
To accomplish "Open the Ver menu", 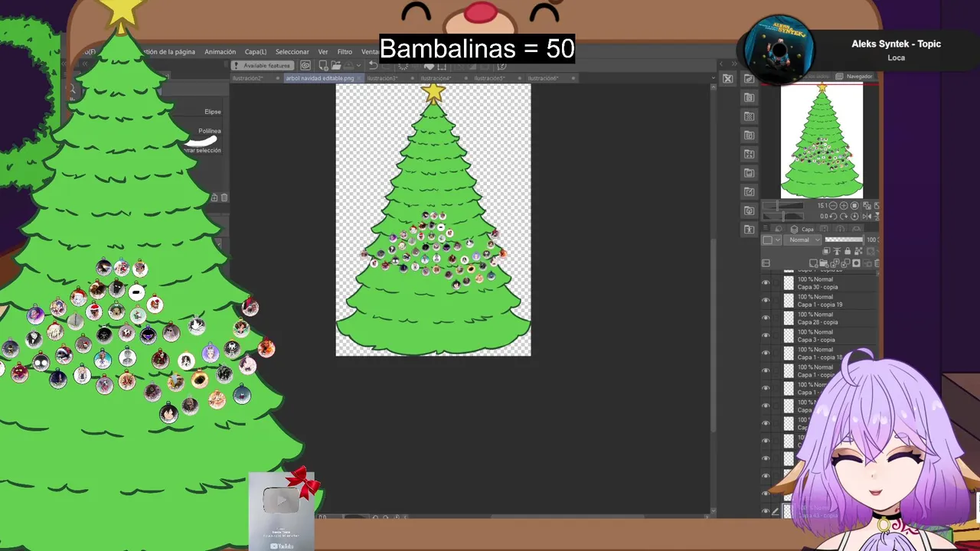I will click(323, 52).
